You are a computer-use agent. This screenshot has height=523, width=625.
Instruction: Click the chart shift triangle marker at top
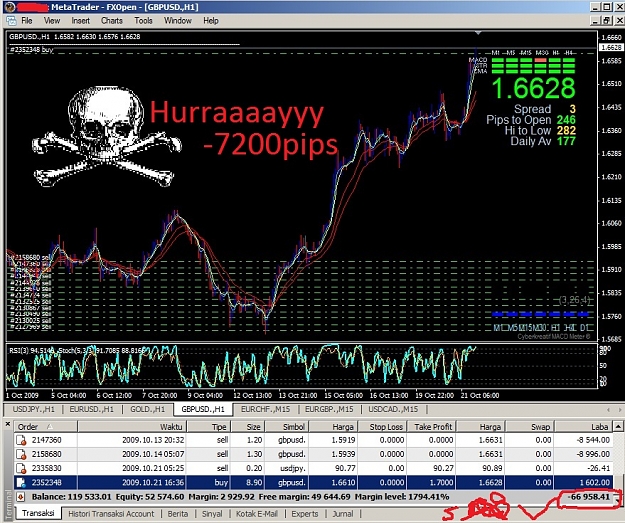(478, 33)
